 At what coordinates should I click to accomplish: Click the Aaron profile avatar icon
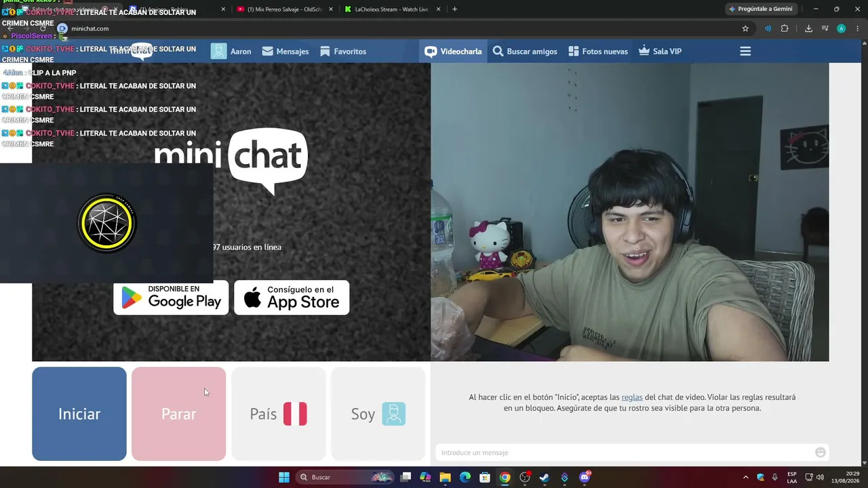[218, 52]
